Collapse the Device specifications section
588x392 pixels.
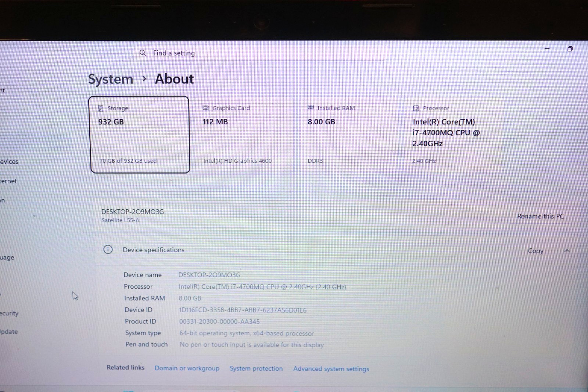point(567,251)
